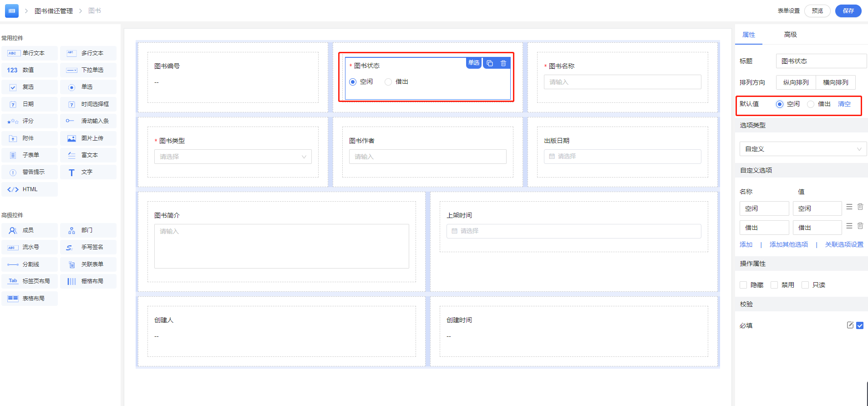The height and width of the screenshot is (406, 868).
Task: Add a 日期 date control
Action: pyautogui.click(x=30, y=104)
